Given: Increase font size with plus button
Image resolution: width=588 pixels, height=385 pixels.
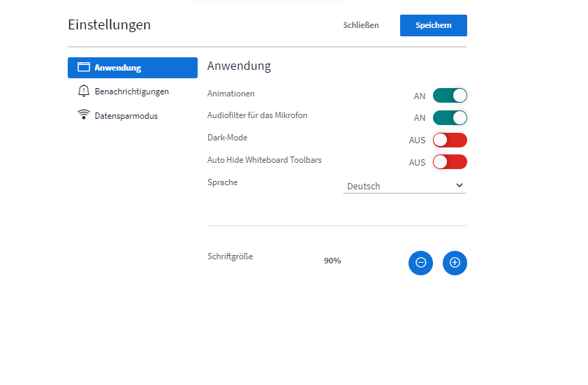Looking at the screenshot, I should 455,263.
